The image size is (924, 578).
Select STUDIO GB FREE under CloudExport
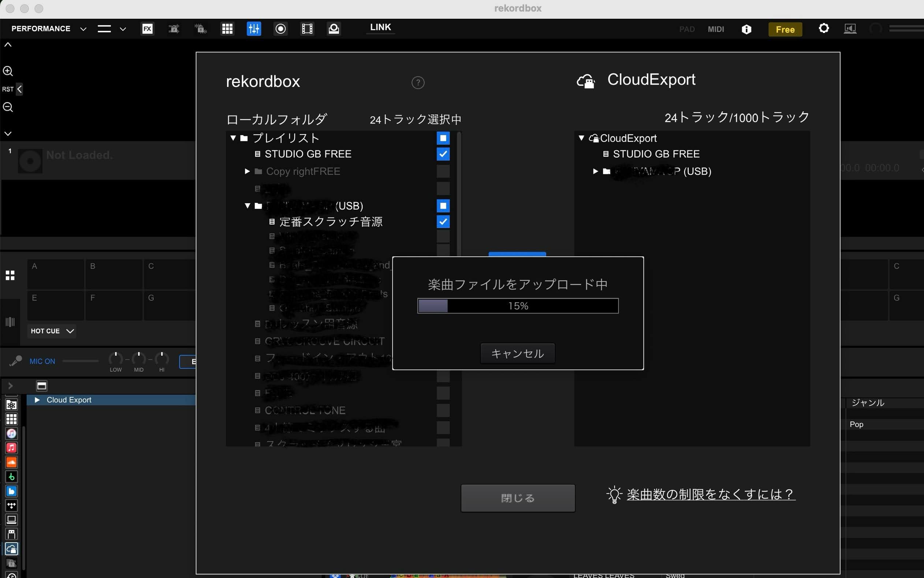656,154
